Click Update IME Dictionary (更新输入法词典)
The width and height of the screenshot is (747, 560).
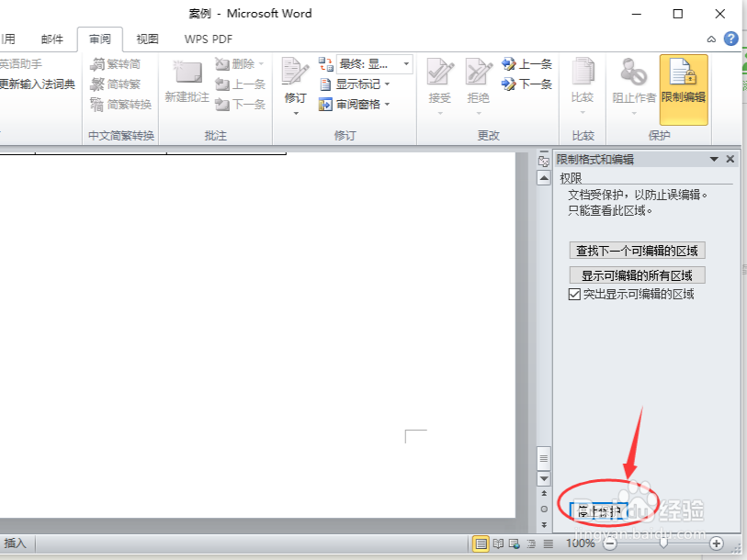click(x=37, y=84)
